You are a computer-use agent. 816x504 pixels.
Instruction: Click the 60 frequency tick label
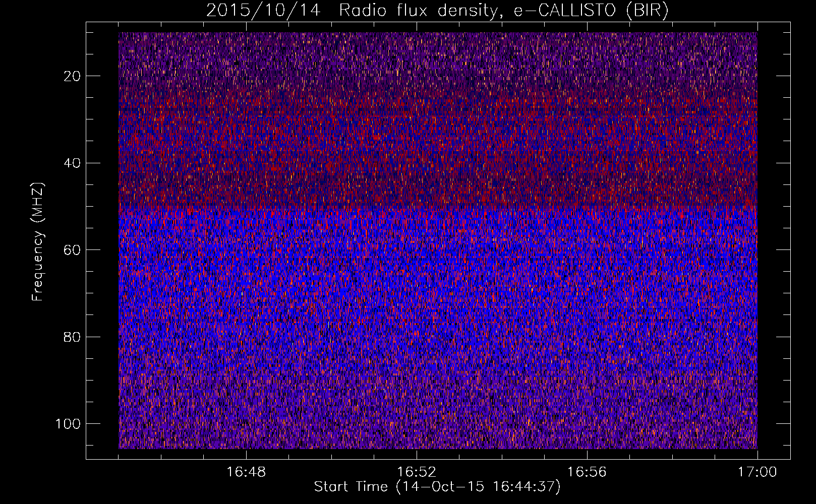72,250
